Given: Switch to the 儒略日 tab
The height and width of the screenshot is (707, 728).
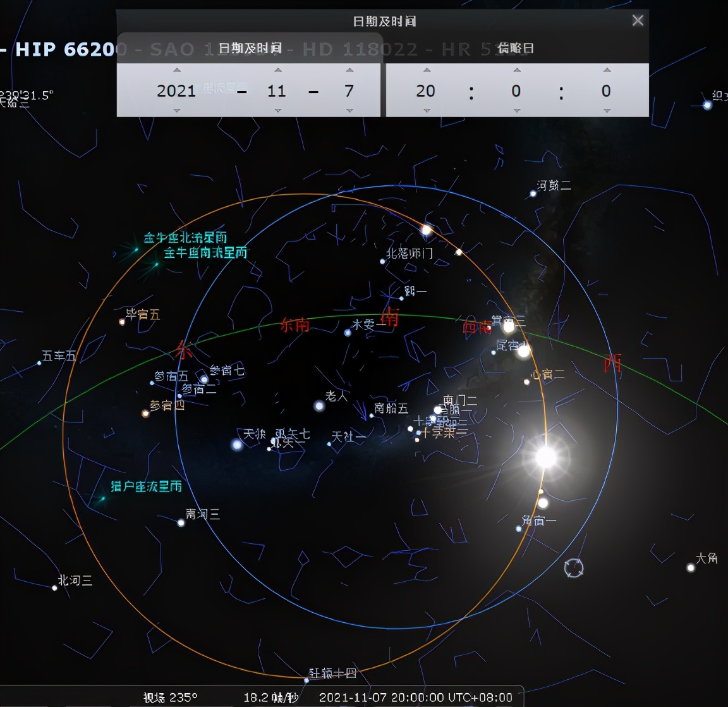Looking at the screenshot, I should 516,48.
